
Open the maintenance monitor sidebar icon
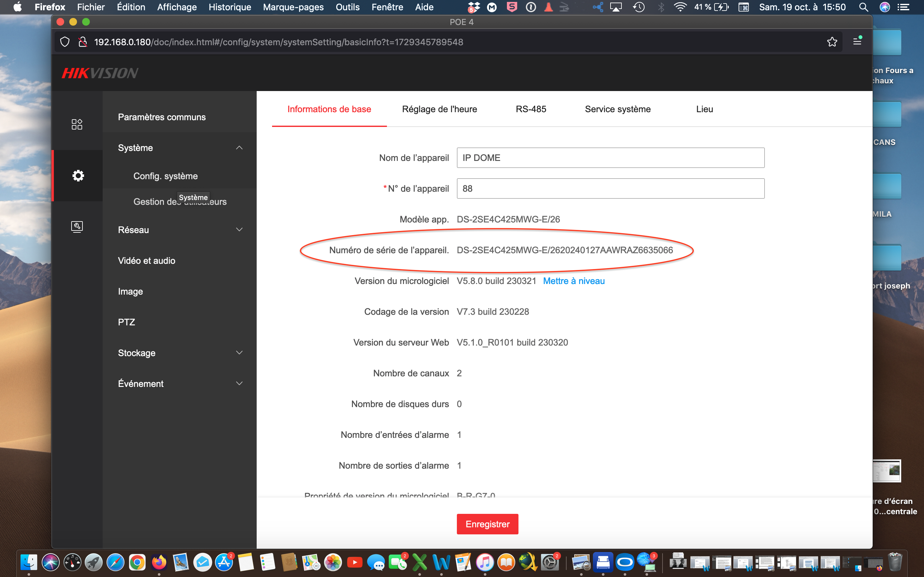[77, 227]
